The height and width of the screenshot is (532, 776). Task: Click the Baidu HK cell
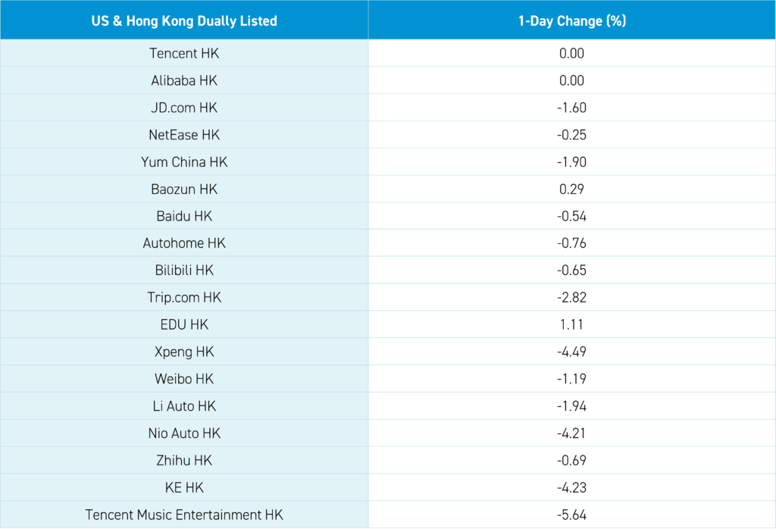click(x=184, y=217)
